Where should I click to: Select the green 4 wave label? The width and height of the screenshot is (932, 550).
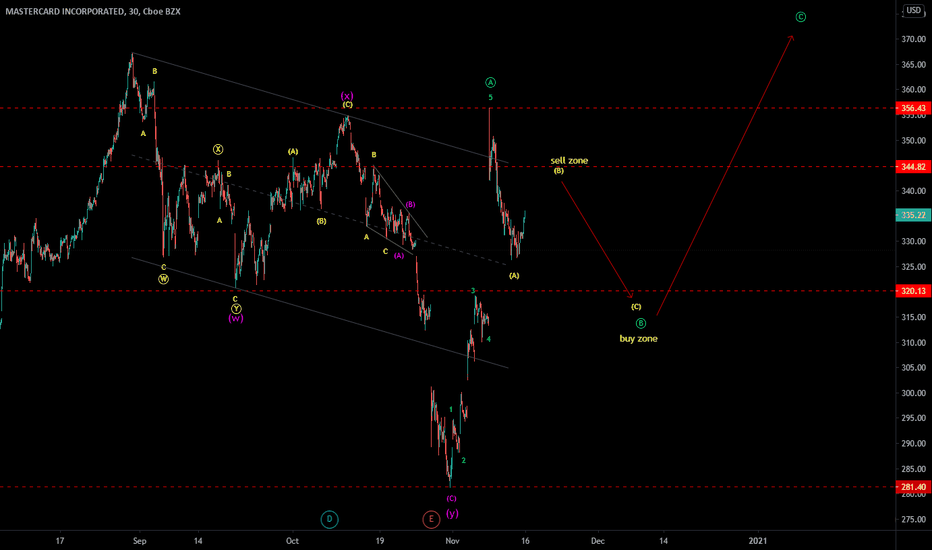click(x=489, y=339)
